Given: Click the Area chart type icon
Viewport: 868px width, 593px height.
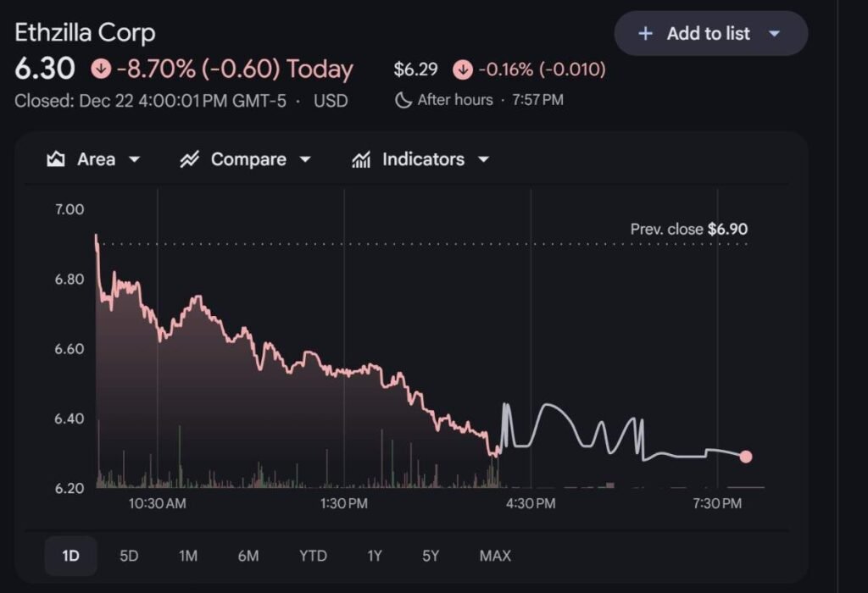Looking at the screenshot, I should pos(56,158).
